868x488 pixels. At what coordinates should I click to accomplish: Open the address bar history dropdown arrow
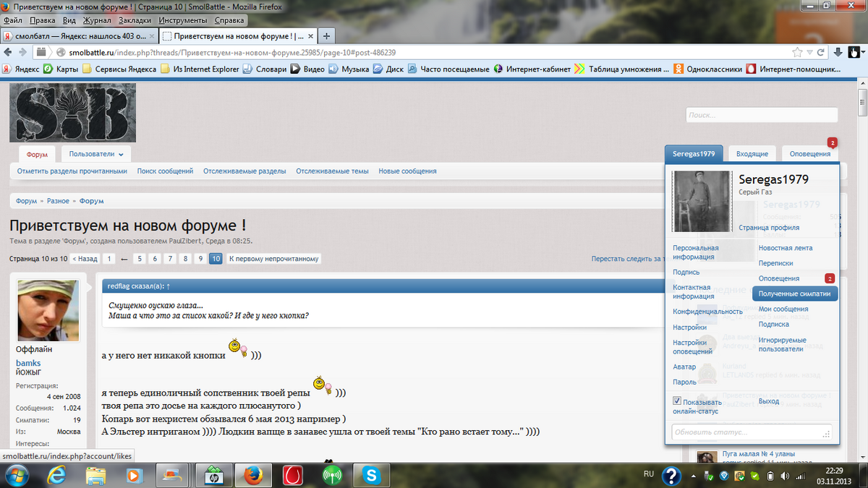pos(810,52)
